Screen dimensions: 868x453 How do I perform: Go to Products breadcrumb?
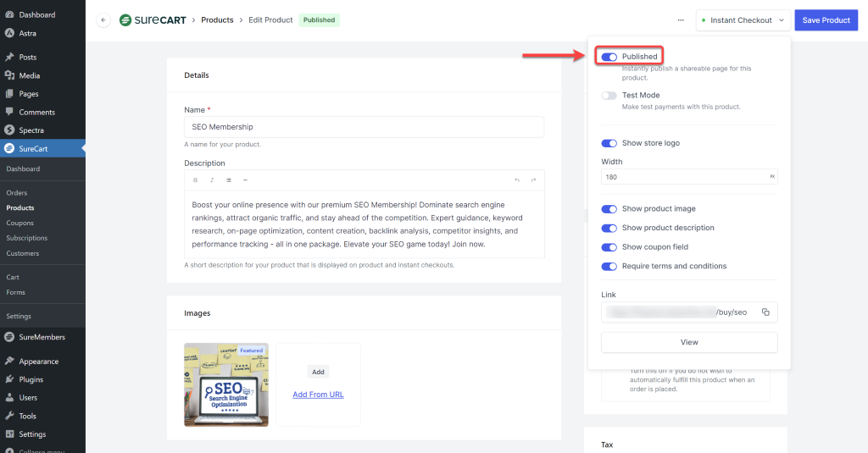pos(217,20)
